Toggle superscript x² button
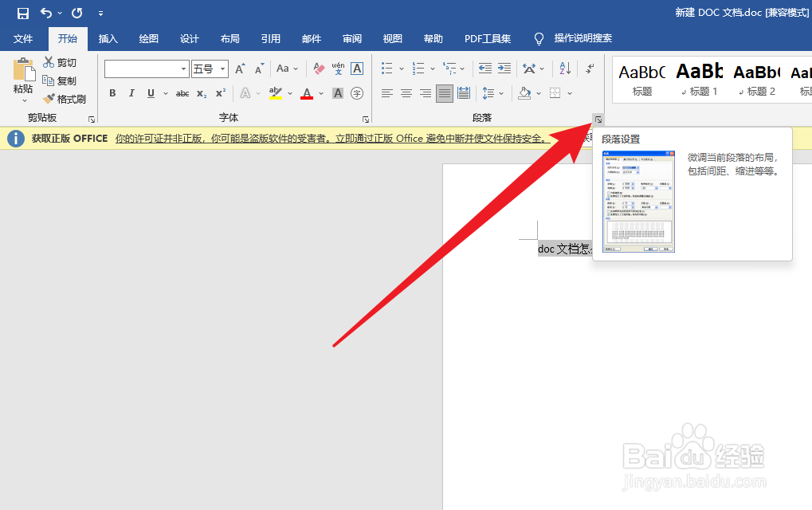This screenshot has width=812, height=510. 221,93
